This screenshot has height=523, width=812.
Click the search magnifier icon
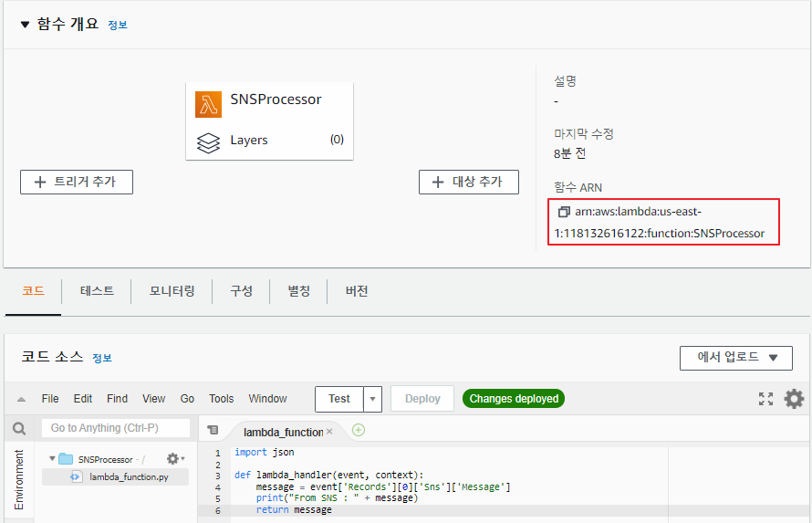click(19, 429)
